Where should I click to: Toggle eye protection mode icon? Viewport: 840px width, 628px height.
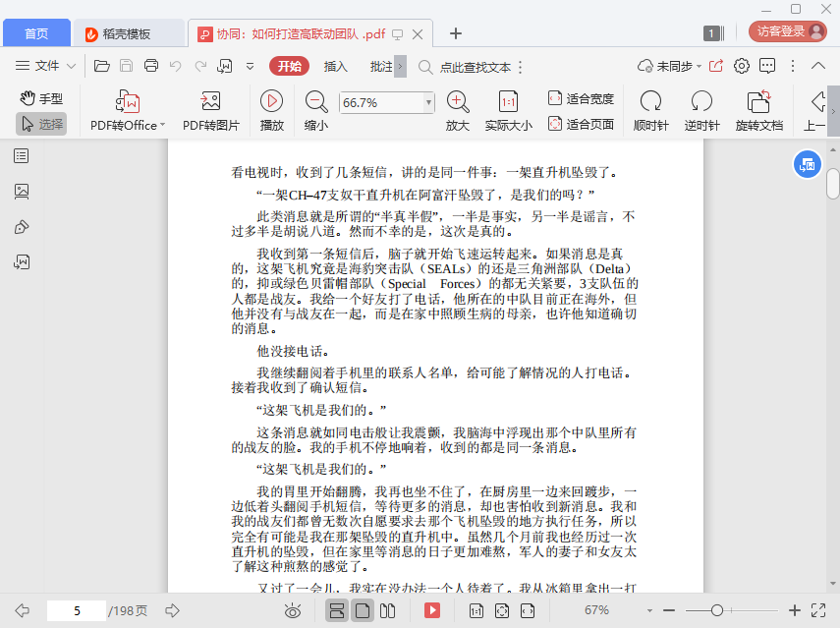point(293,610)
